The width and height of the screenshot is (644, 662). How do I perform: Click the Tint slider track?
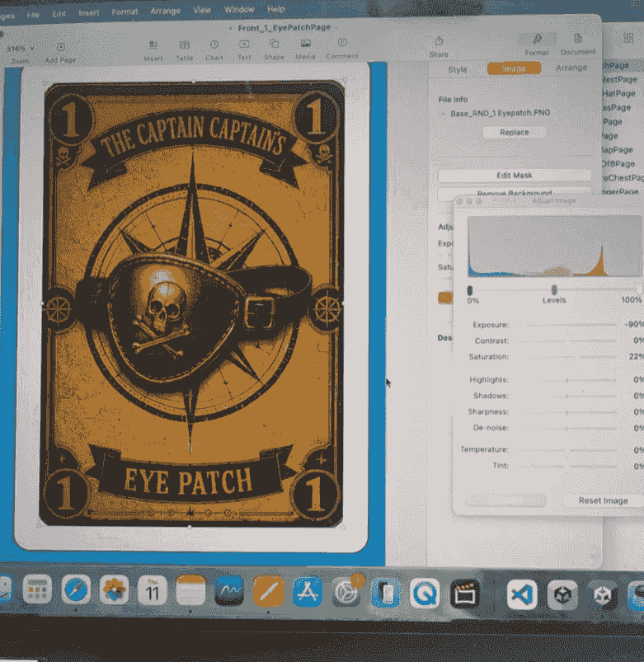pos(566,466)
